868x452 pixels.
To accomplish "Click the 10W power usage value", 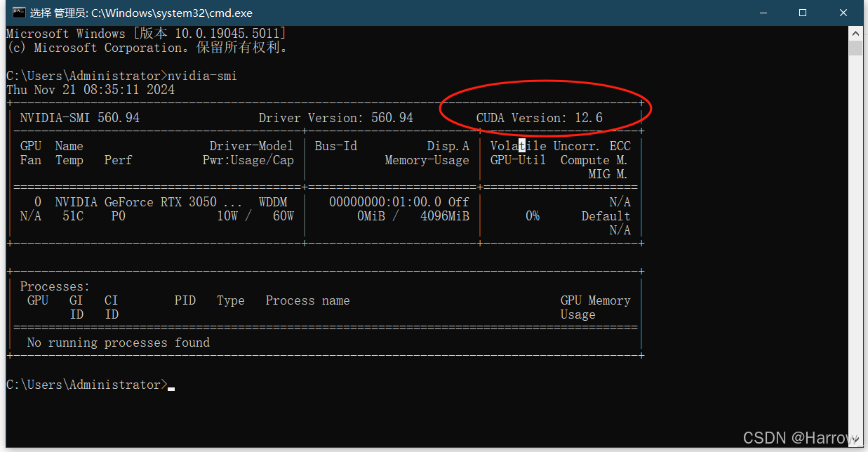I will coord(227,216).
